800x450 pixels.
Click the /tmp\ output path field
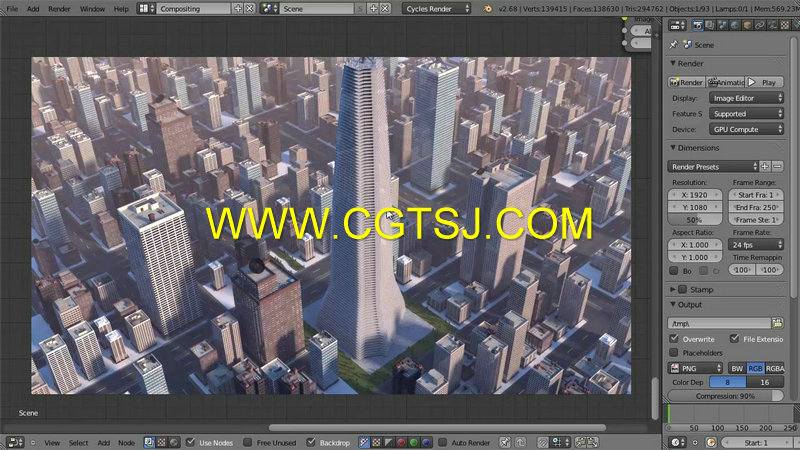pyautogui.click(x=719, y=323)
